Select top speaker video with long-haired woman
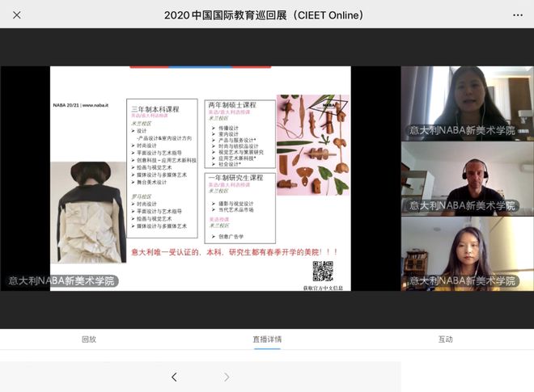Image resolution: width=534 pixels, height=392 pixels. 468,103
